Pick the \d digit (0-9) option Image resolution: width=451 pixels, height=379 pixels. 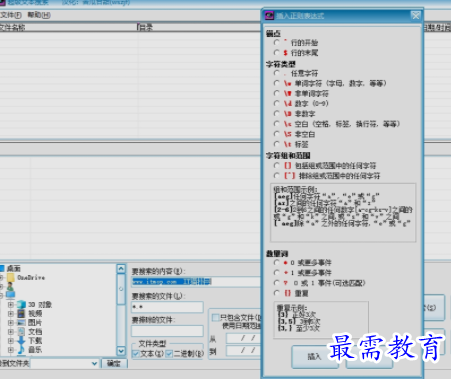point(276,103)
